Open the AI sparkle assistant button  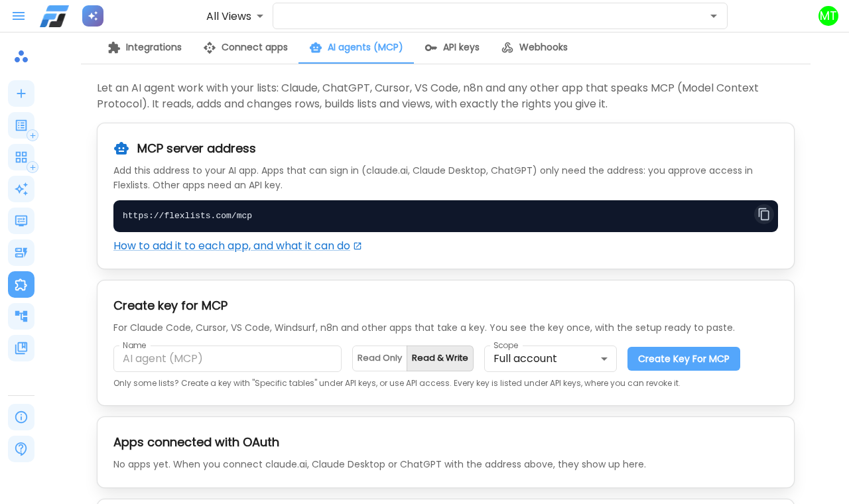(x=93, y=16)
